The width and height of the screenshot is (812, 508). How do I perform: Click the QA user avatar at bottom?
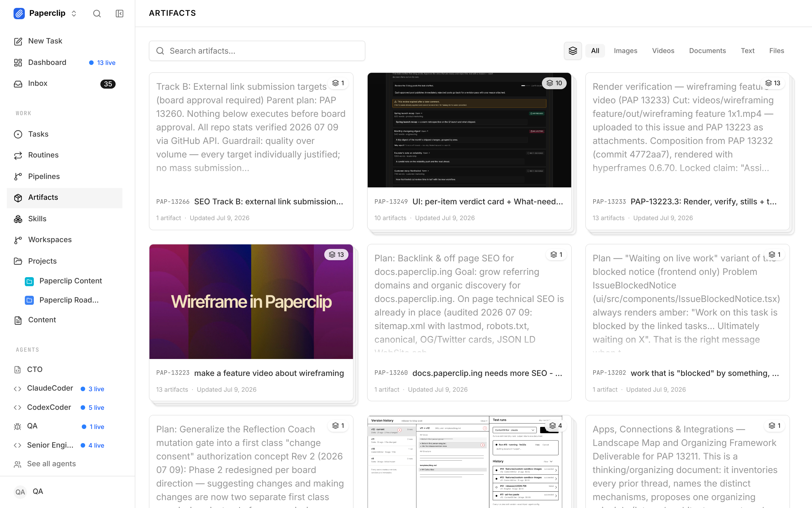click(x=20, y=492)
